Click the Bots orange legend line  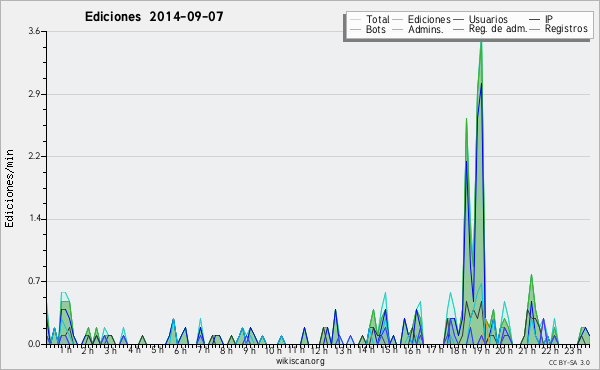(x=355, y=29)
